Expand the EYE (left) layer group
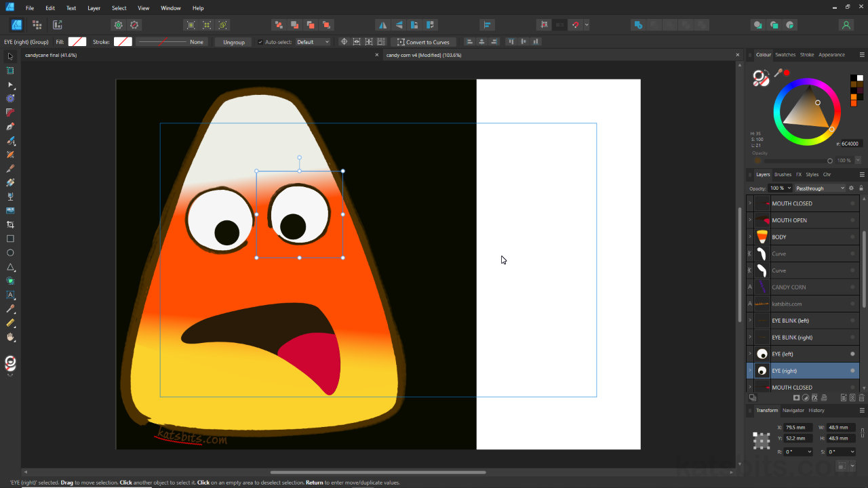868x488 pixels. (750, 354)
